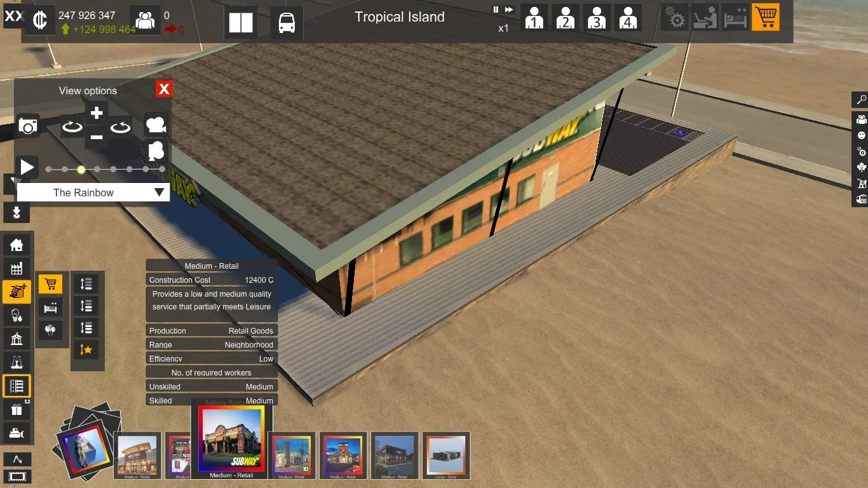Select the hotel bed category icon

[x=50, y=308]
